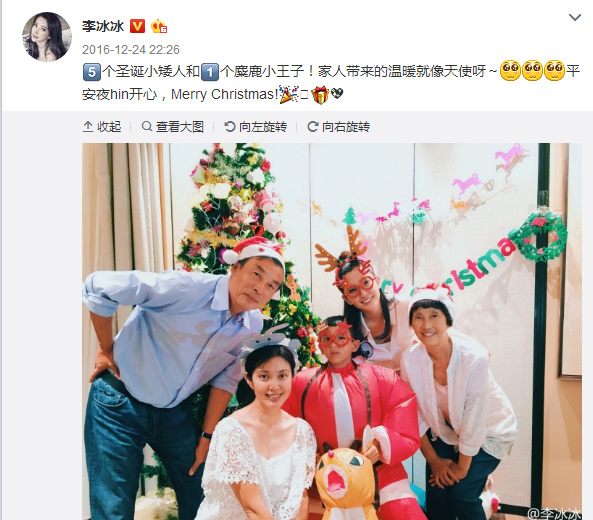
Task: Click the orange verified V badge
Action: (x=137, y=26)
